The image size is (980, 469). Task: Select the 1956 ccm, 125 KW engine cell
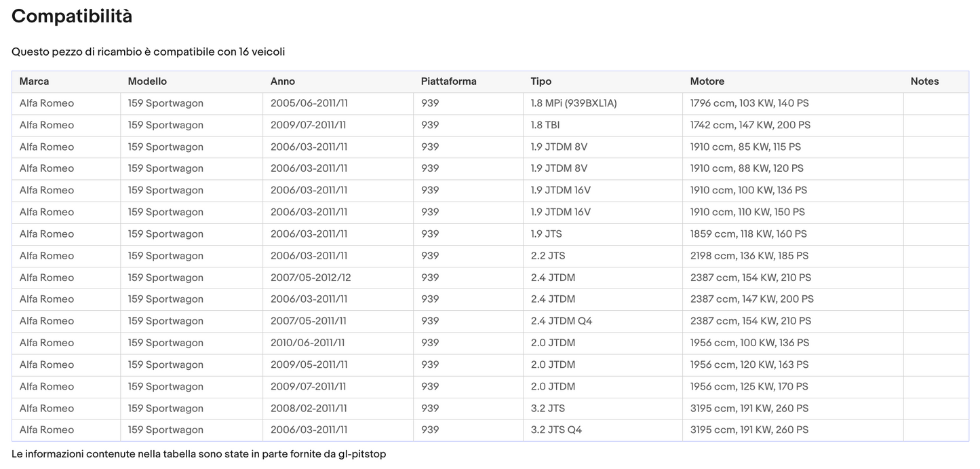[x=749, y=386]
